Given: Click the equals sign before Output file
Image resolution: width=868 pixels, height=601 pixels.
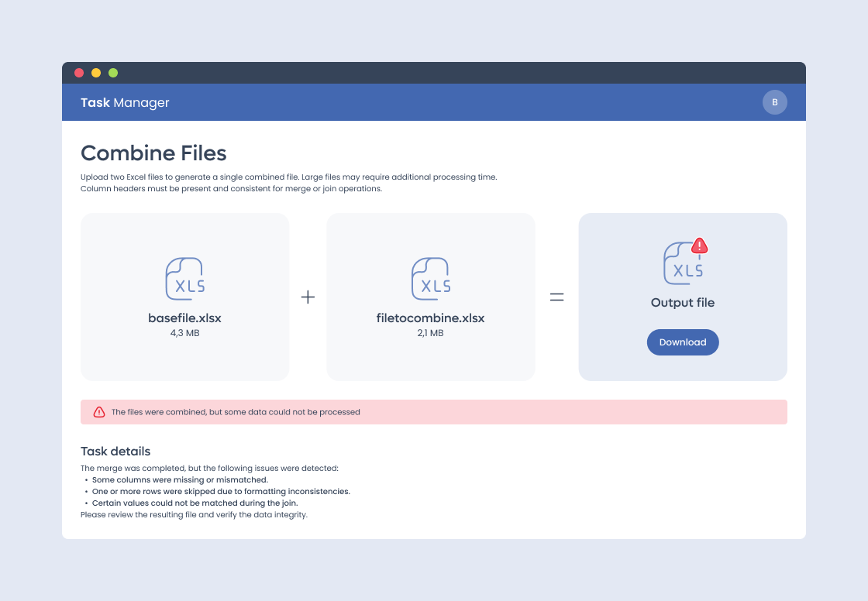Looking at the screenshot, I should 557,297.
